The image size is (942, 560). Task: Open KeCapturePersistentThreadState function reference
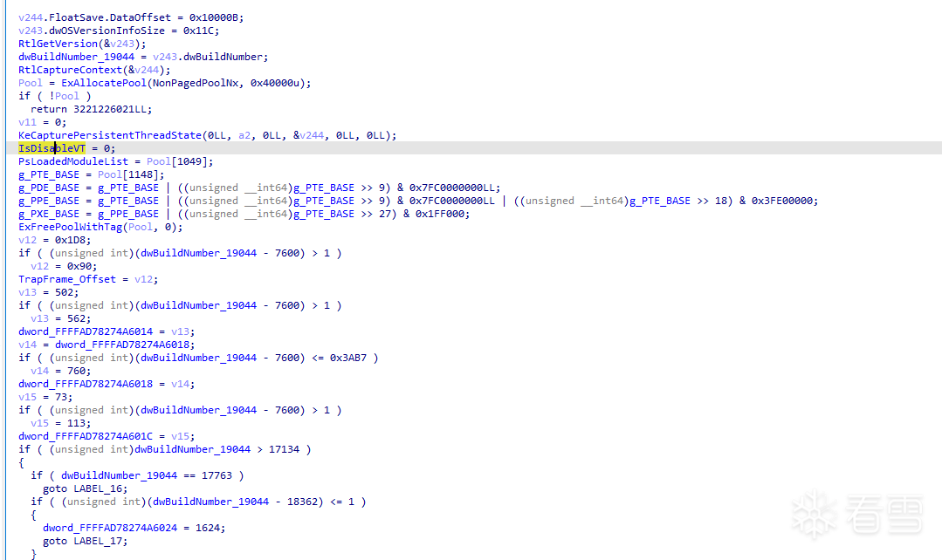pos(110,135)
